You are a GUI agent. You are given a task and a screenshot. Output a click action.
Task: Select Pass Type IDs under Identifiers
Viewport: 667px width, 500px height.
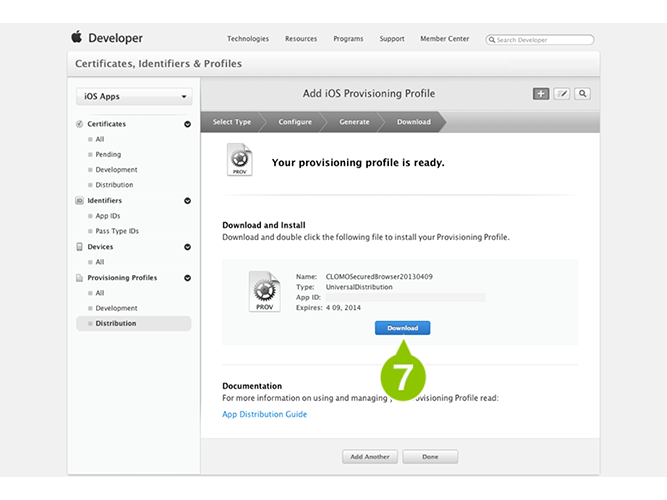pyautogui.click(x=117, y=231)
